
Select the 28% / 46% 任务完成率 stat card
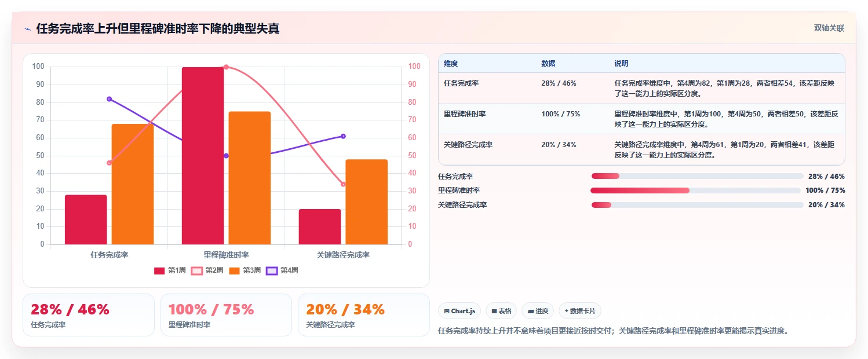pos(89,315)
